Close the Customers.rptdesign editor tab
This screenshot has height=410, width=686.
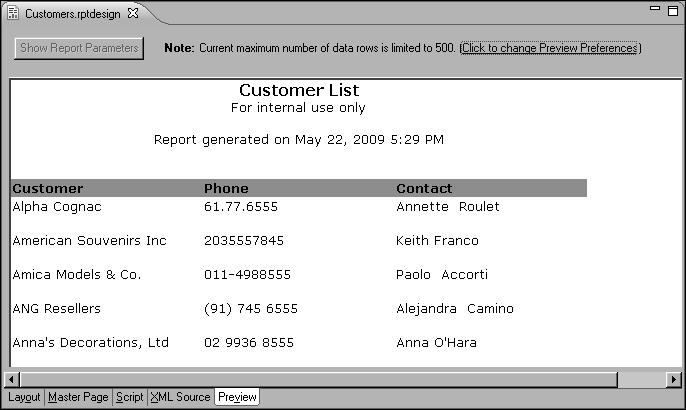[133, 11]
